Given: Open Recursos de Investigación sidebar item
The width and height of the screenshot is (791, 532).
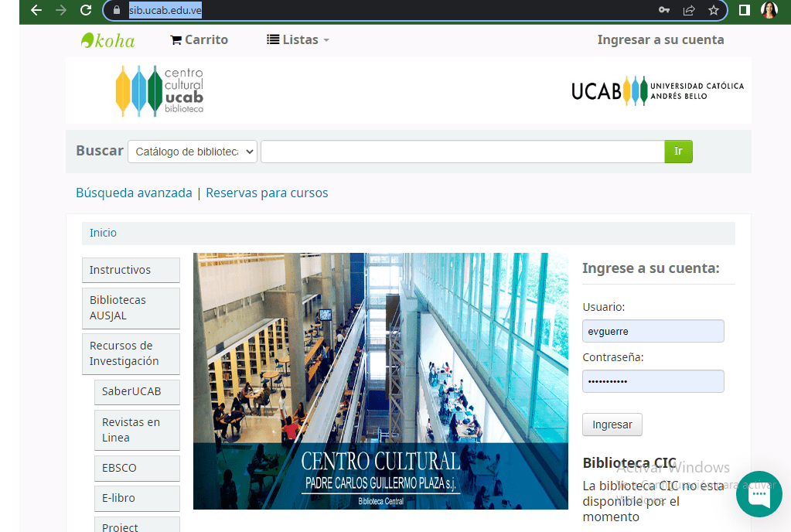Looking at the screenshot, I should click(x=131, y=353).
